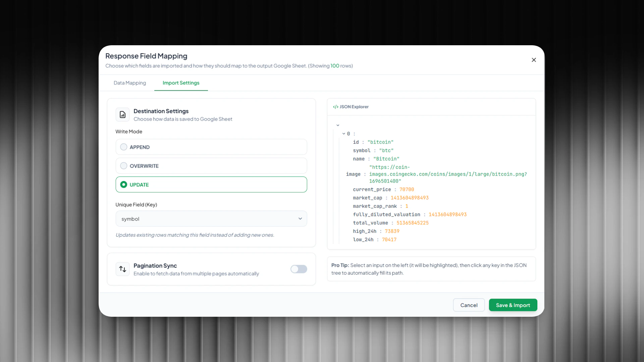Switch to the Import Settings tab

click(x=180, y=83)
